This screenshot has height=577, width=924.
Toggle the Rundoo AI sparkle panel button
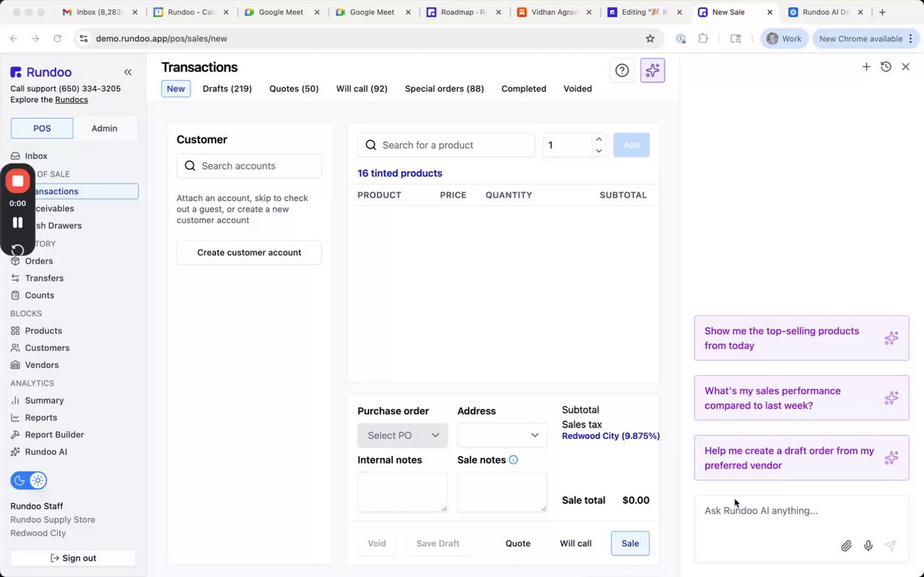[x=653, y=70]
